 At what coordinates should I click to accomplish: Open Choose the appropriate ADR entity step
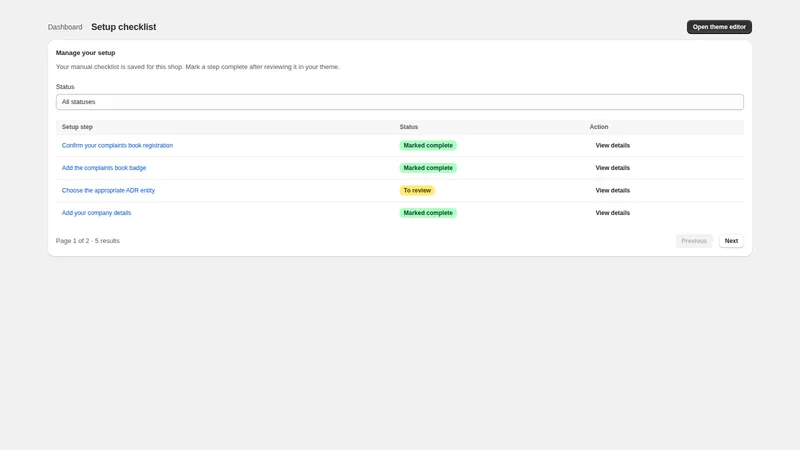108,190
